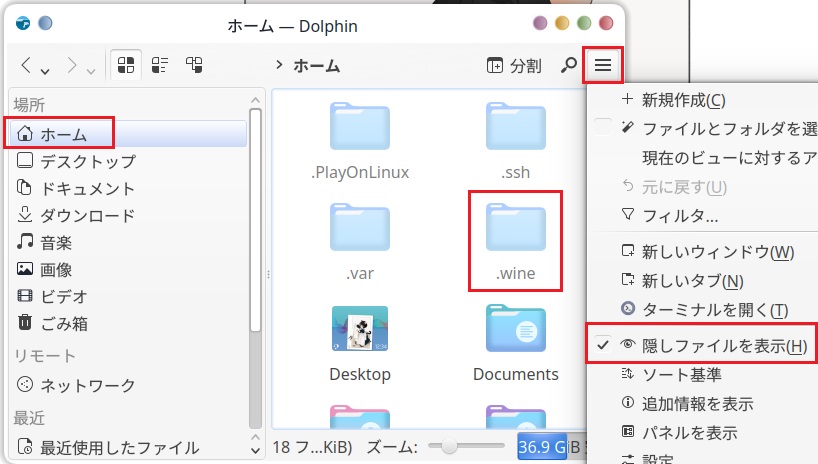The width and height of the screenshot is (818, 464).
Task: Switch to compact view mode
Action: click(x=160, y=66)
